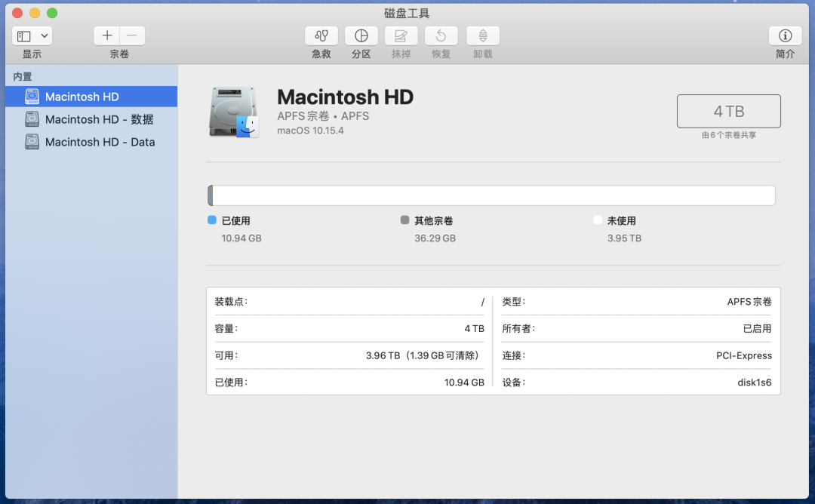815x504 pixels.
Task: Click the disk usage bar
Action: click(x=491, y=195)
